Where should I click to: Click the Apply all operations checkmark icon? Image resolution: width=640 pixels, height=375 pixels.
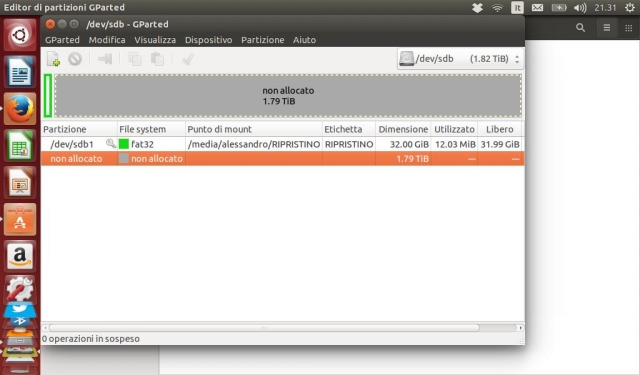(188, 59)
